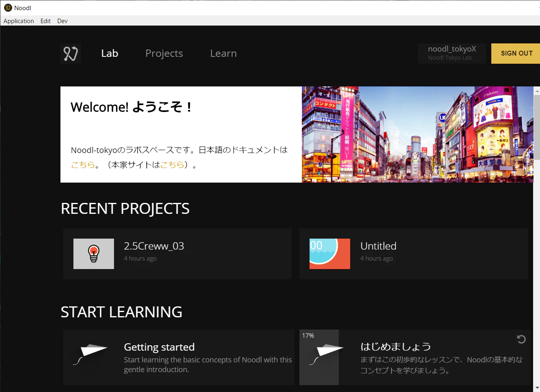Click the SIGN OUT button
The image size is (540, 392).
point(516,54)
